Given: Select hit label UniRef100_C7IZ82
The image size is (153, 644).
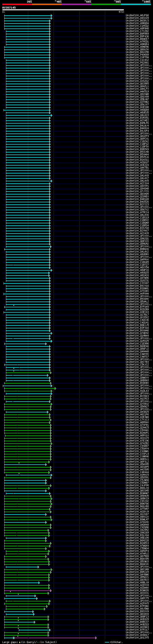Looking at the screenshot, I should (x=137, y=31).
